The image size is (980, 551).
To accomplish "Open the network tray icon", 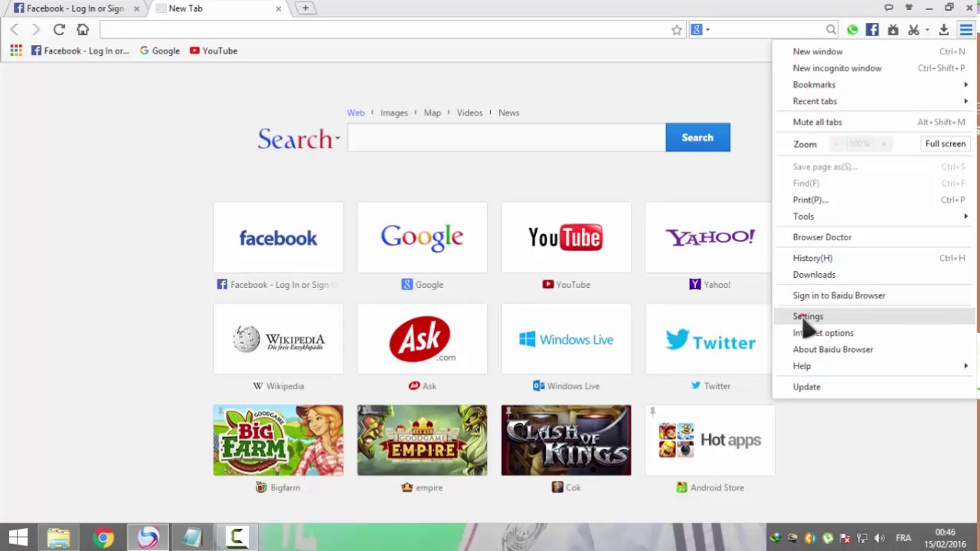I will coord(862,538).
